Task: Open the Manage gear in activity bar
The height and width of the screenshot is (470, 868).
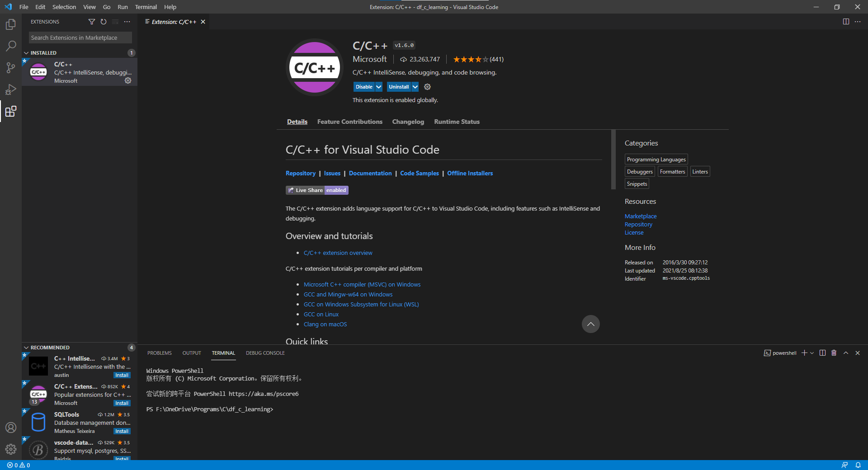Action: click(11, 449)
